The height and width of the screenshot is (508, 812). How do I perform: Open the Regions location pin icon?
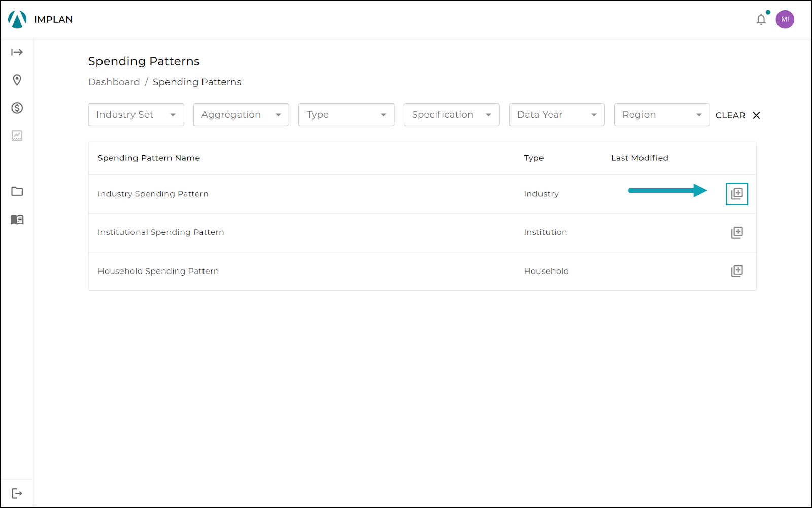[17, 80]
